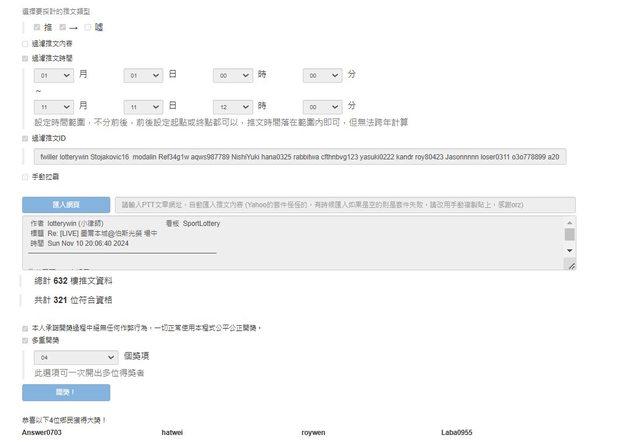Screen dimensions: 640x442
Task: Toggle the 多重開獎 checkbox
Action: [25, 340]
